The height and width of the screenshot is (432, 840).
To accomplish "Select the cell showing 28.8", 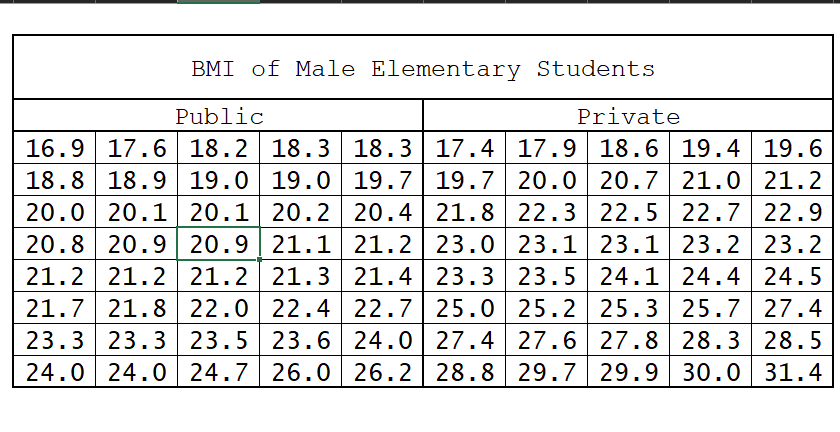I will coord(465,374).
